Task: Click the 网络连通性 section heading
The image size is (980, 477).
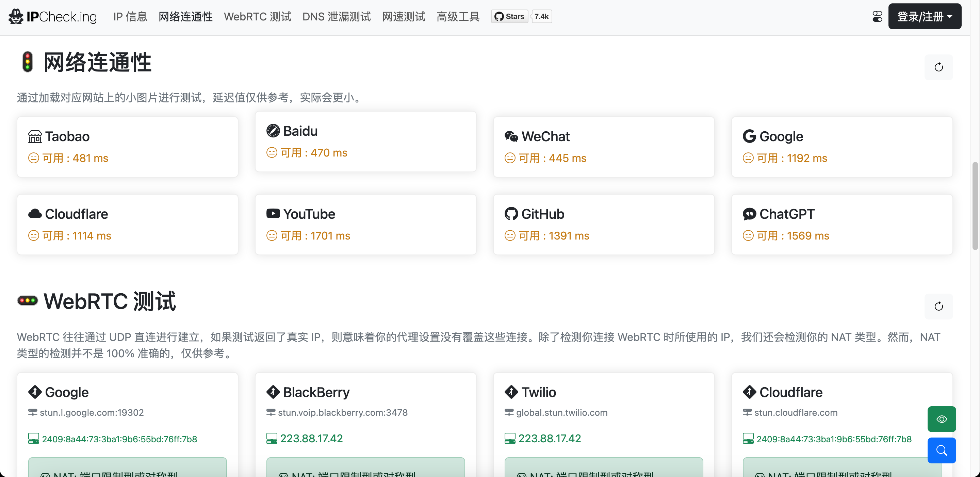Action: pos(97,62)
